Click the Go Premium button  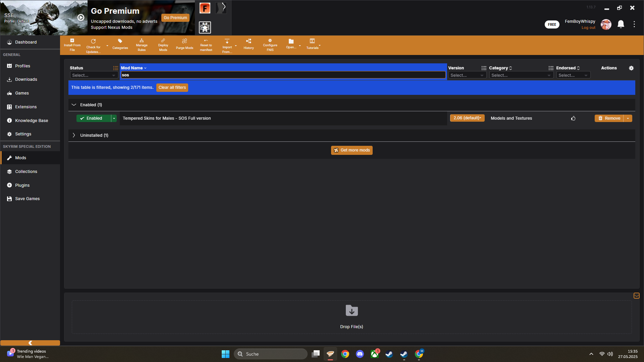(175, 18)
